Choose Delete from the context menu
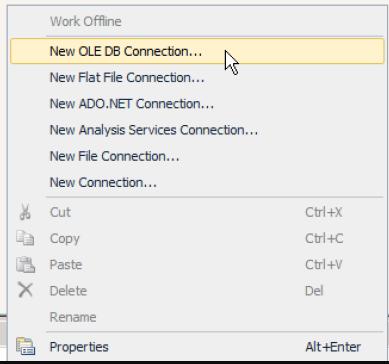 tap(197, 291)
